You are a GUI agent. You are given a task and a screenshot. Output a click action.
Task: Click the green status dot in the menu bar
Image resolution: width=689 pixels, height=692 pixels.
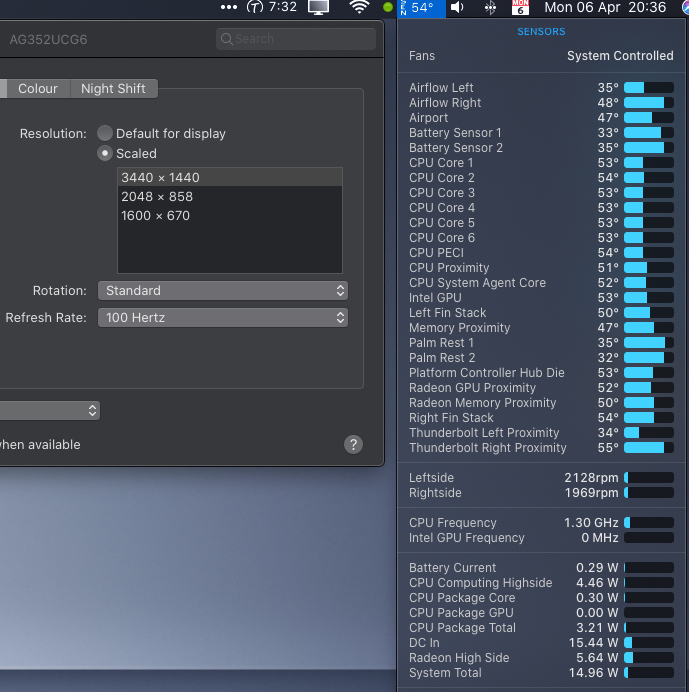tap(388, 8)
